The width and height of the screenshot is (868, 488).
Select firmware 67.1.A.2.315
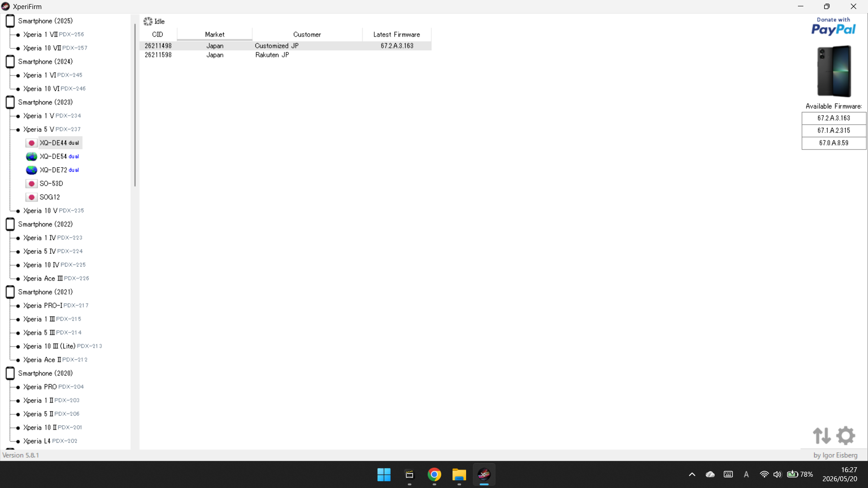pyautogui.click(x=834, y=131)
